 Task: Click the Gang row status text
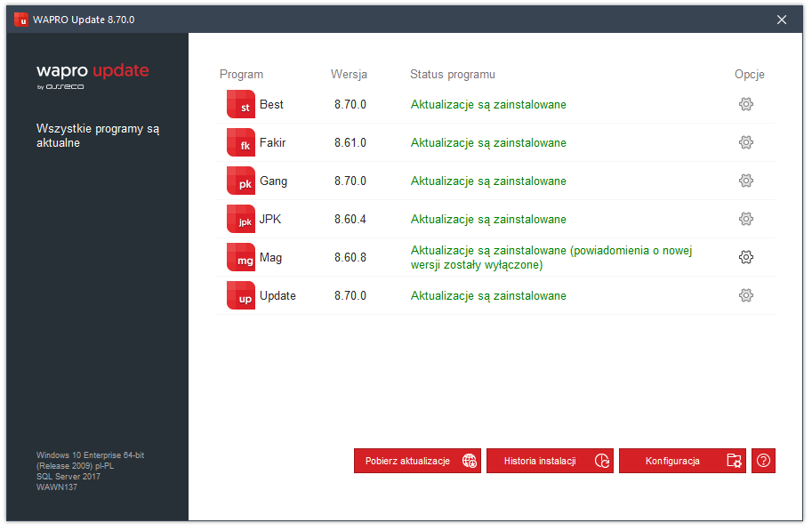pyautogui.click(x=488, y=181)
